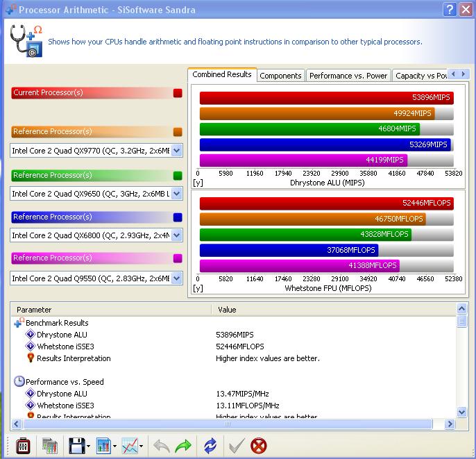Open the Q9550 reference processor dropdown
The image size is (476, 459).
tap(177, 278)
